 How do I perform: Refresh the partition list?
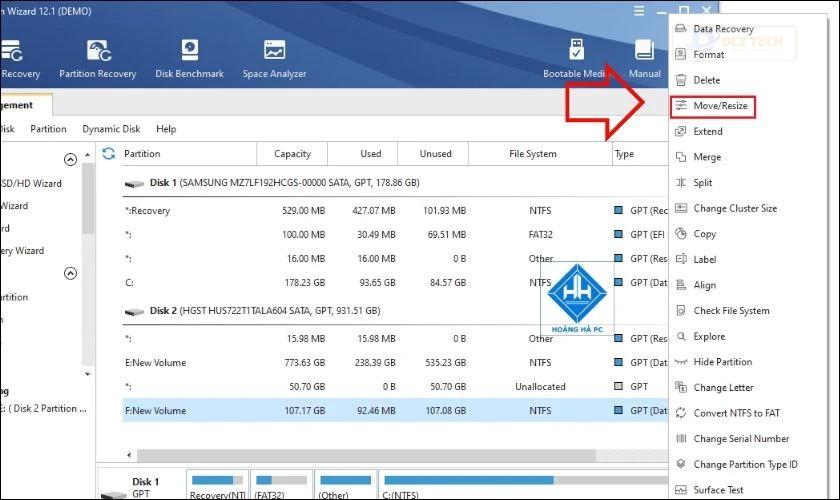pyautogui.click(x=109, y=154)
